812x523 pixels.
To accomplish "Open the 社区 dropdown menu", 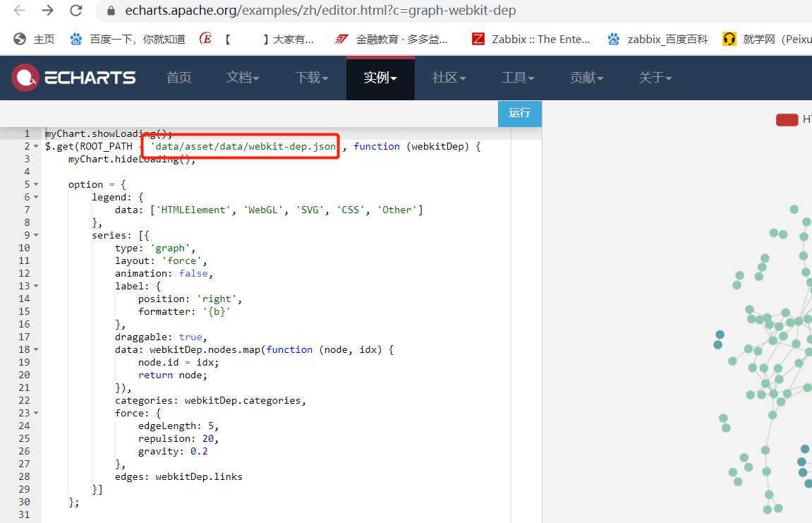I will tap(449, 78).
